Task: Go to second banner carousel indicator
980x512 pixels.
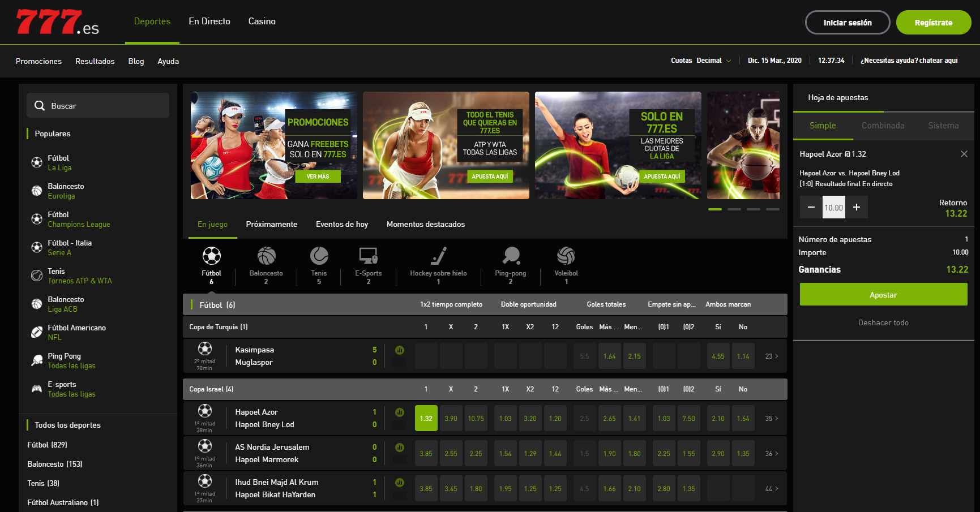Action: pyautogui.click(x=734, y=209)
